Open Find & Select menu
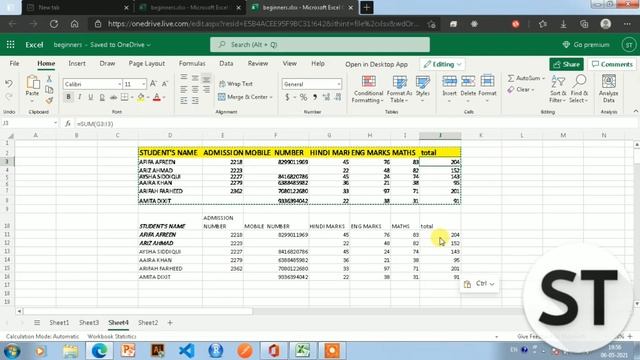Viewport: 640px width, 360px height. 579,89
